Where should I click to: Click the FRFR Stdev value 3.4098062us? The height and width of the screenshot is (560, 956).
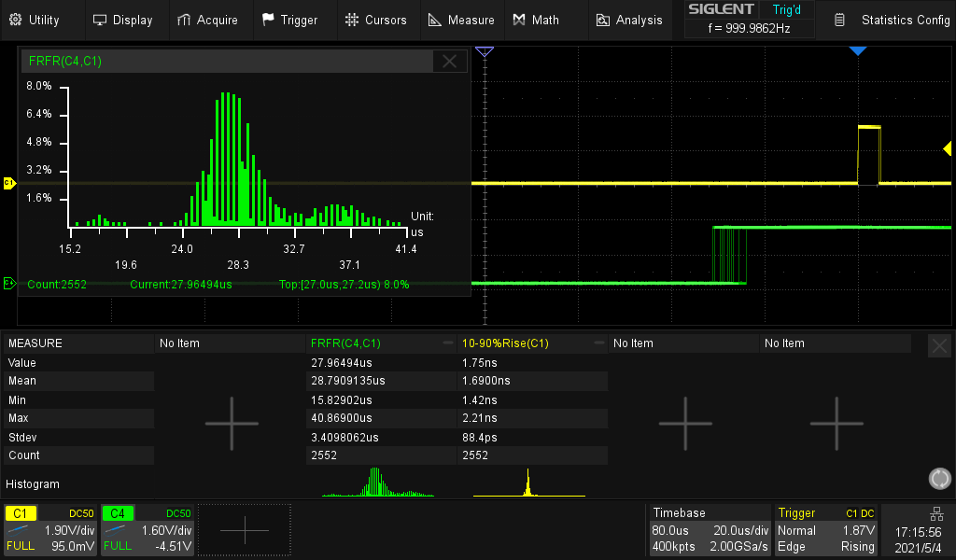(344, 438)
